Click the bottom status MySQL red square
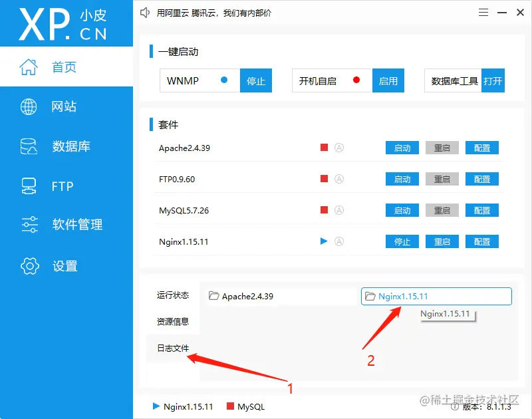This screenshot has height=419, width=532. click(x=230, y=406)
